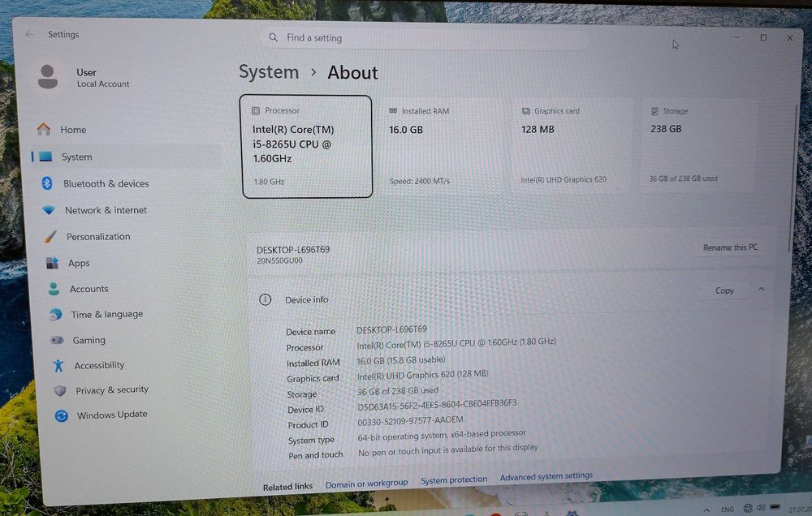Click the System monitor icon
The image size is (812, 516).
46,157
